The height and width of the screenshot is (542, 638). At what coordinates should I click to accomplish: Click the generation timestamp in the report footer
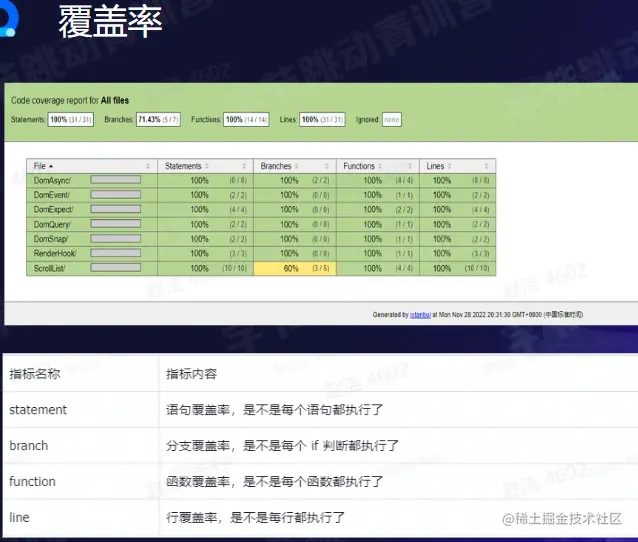(x=511, y=315)
